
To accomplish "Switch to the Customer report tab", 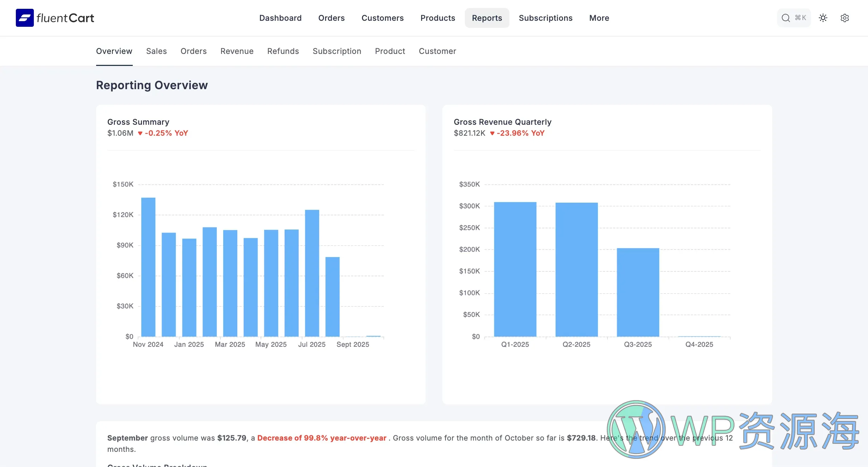I will (437, 51).
